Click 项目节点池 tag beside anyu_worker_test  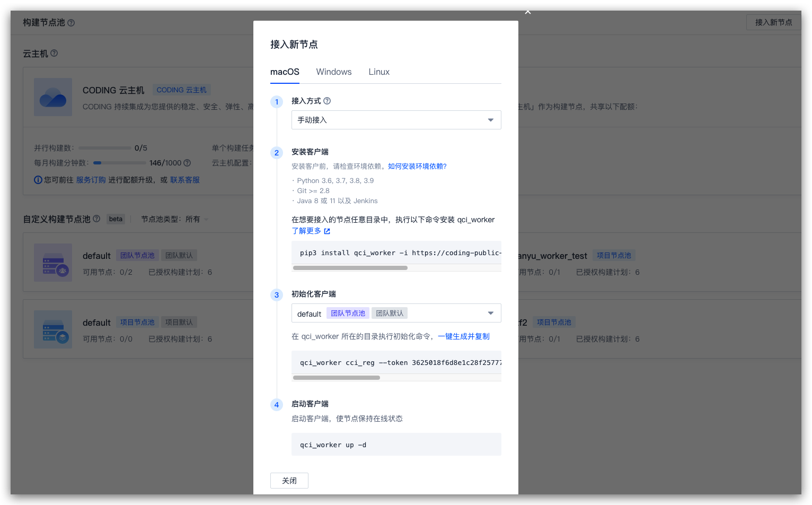click(614, 256)
